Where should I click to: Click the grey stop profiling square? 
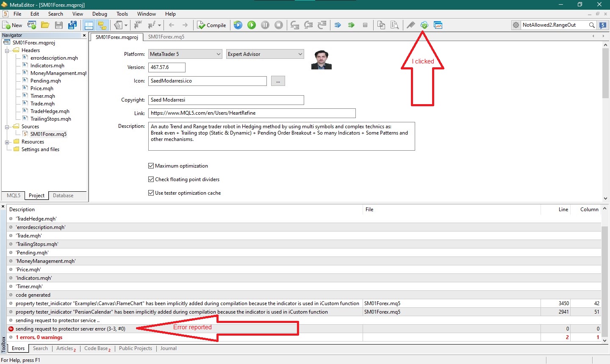pyautogui.click(x=365, y=25)
